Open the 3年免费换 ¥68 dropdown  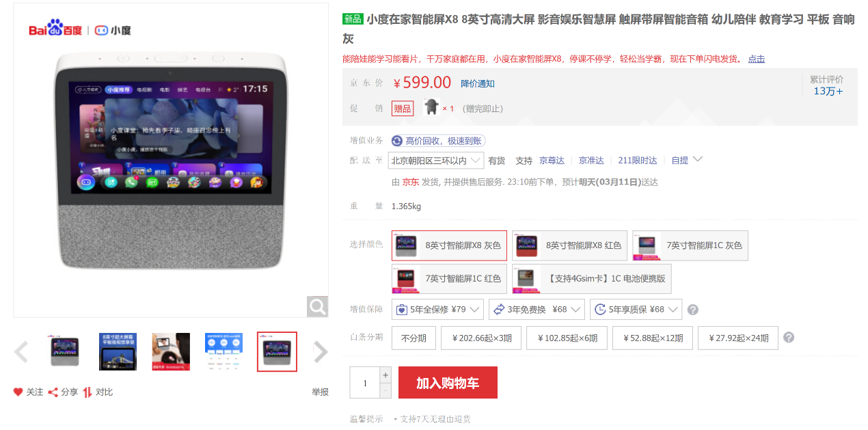(x=537, y=309)
